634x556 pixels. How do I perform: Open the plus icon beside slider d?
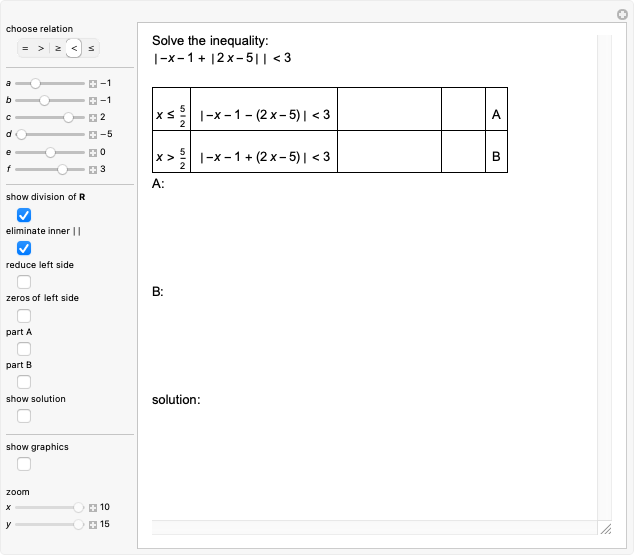click(93, 134)
